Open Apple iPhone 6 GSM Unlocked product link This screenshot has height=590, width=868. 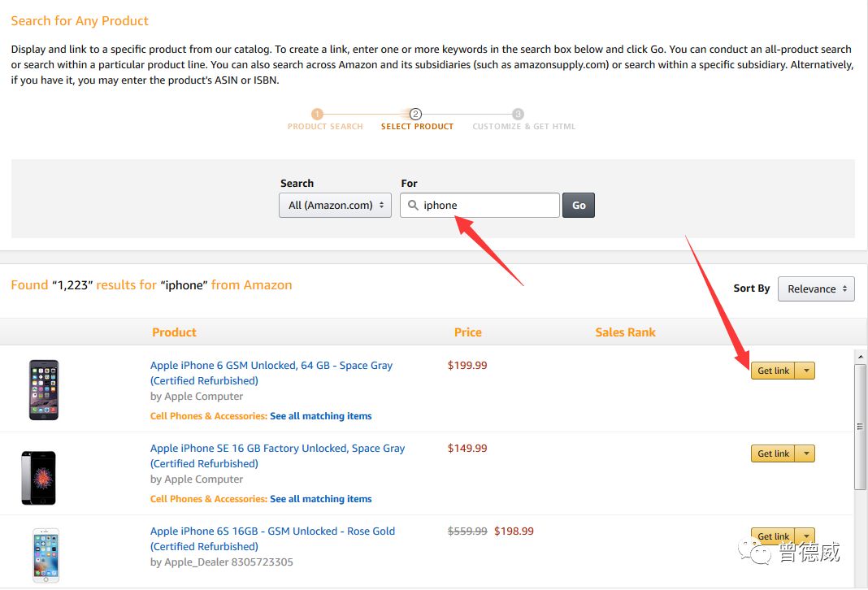click(271, 373)
